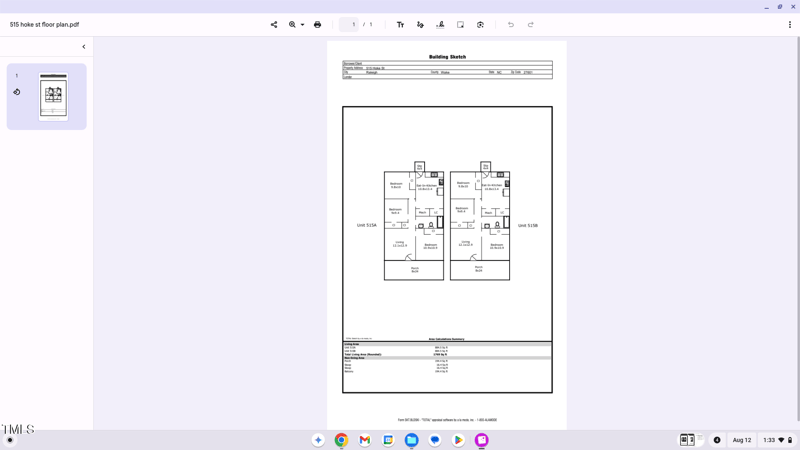Open the Files app from shelf
This screenshot has height=450, width=800.
click(411, 440)
